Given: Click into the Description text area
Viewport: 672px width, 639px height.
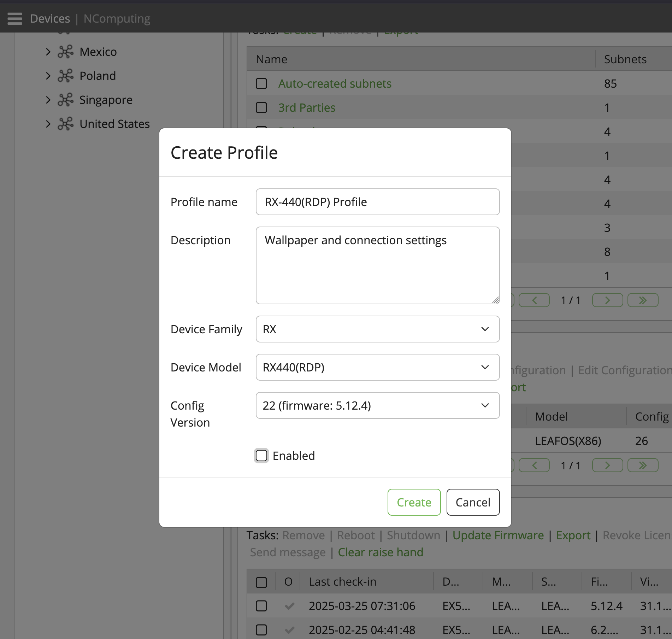Looking at the screenshot, I should pos(377,265).
